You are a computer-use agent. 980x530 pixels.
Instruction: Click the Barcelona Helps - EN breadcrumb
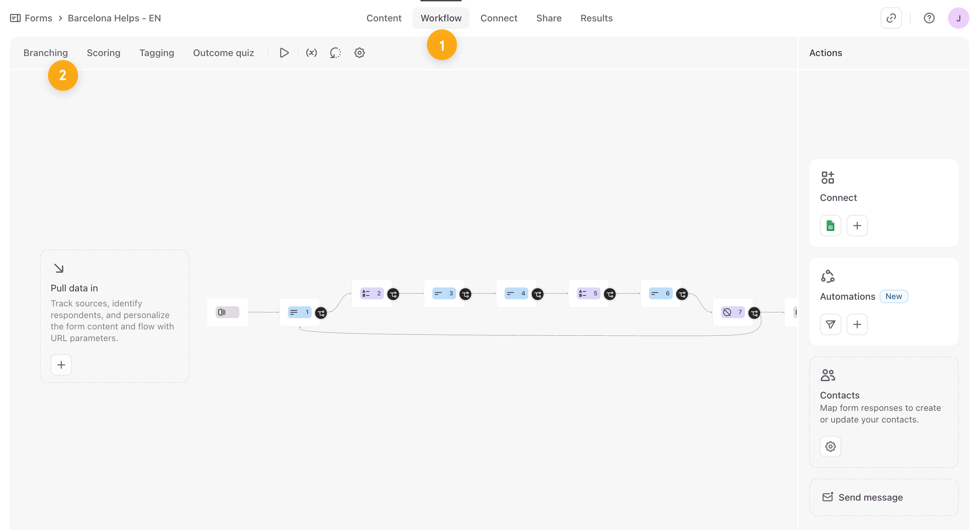pyautogui.click(x=114, y=18)
